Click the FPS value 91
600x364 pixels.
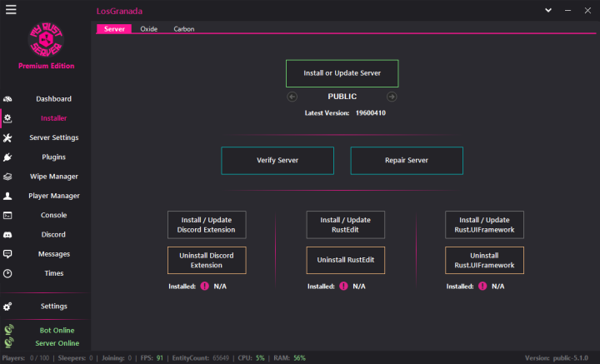pyautogui.click(x=159, y=358)
